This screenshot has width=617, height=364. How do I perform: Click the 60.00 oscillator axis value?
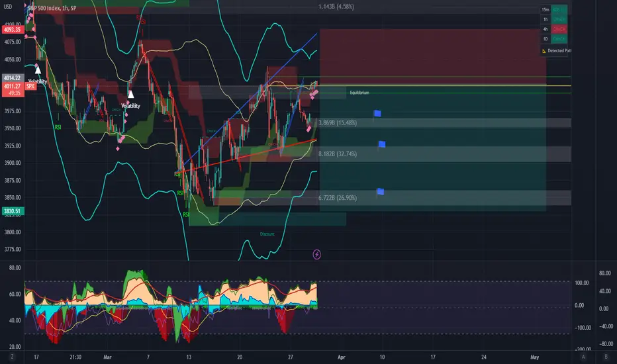point(15,295)
